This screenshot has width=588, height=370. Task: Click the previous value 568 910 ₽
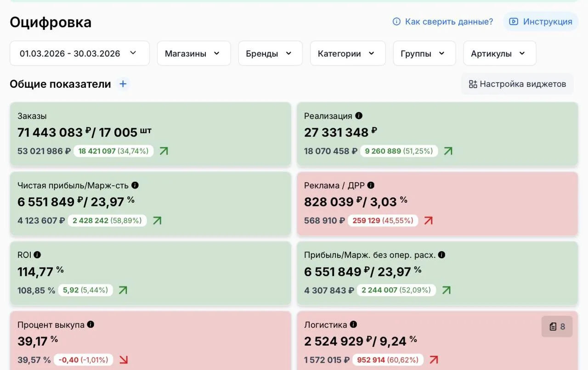pos(324,221)
